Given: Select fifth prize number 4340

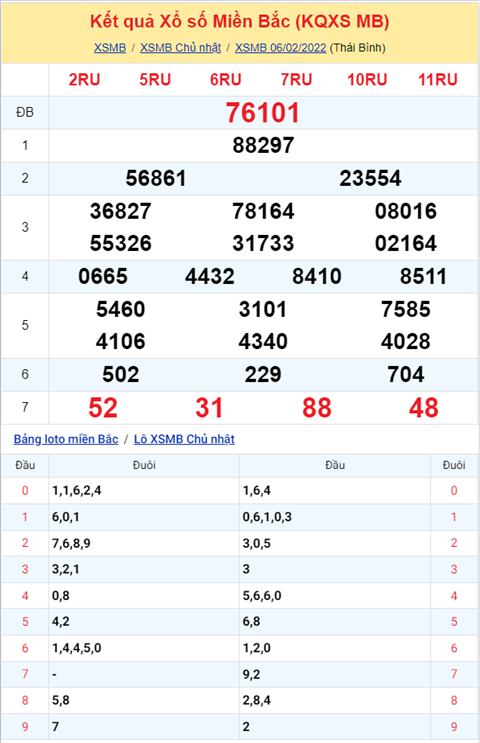Looking at the screenshot, I should (263, 342).
